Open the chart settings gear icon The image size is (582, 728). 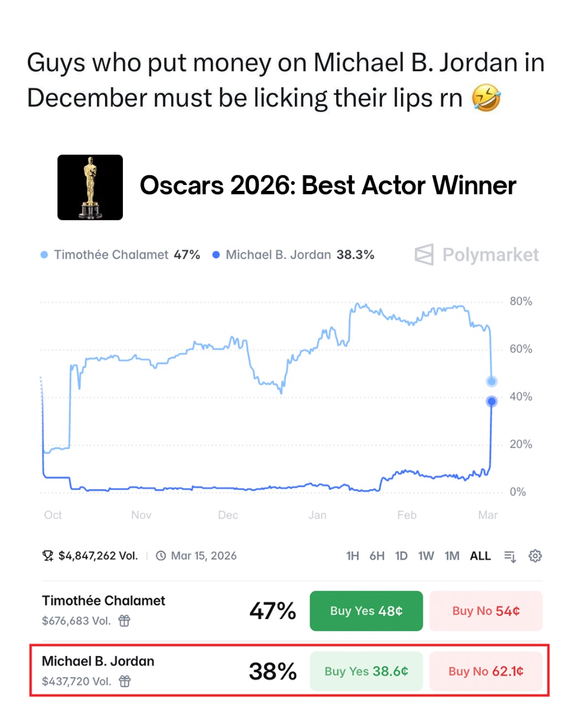(x=535, y=556)
